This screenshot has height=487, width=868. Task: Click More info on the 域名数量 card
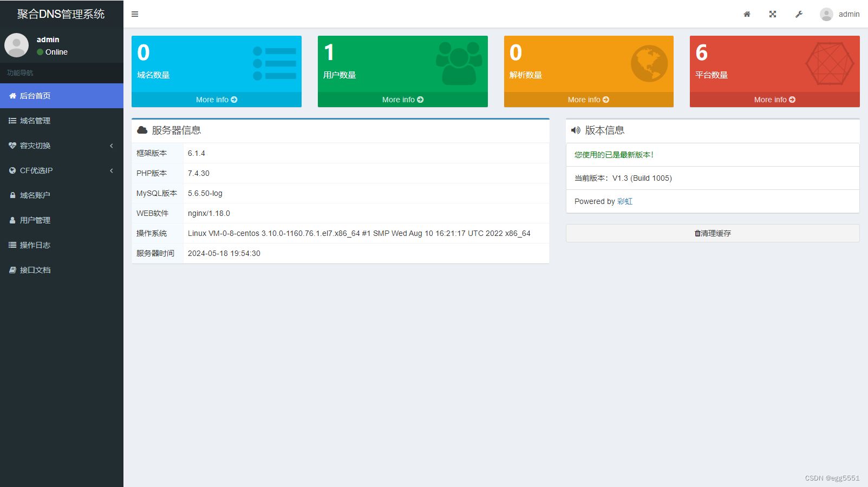click(216, 100)
